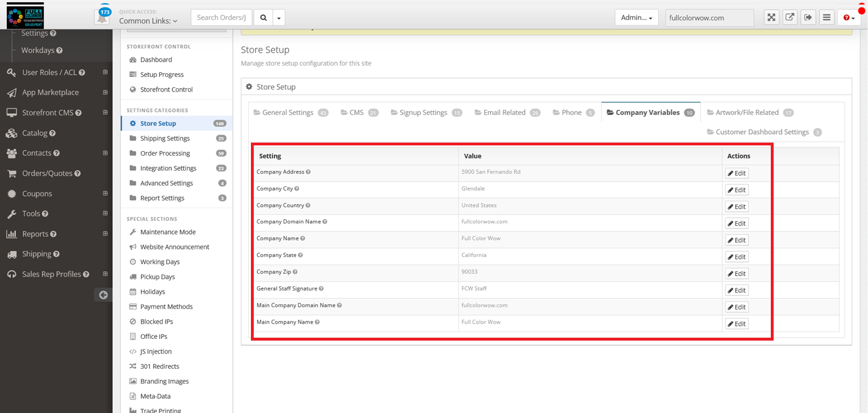Open the search options dropdown arrow
The width and height of the screenshot is (868, 413).
point(279,18)
